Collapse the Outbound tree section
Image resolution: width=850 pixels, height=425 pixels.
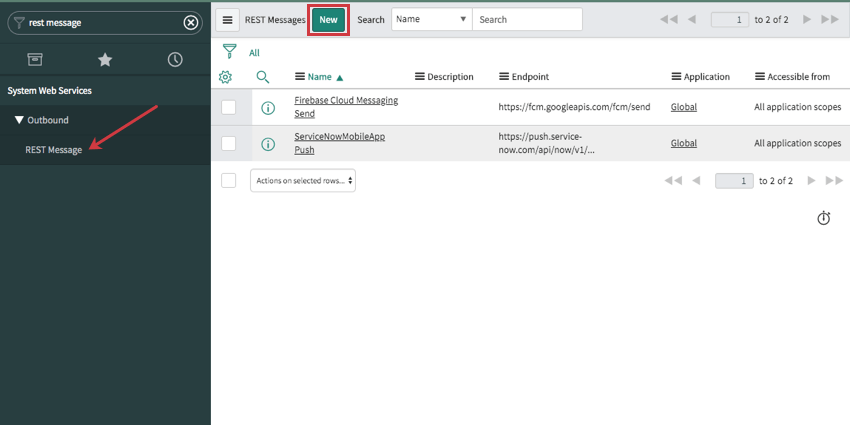point(19,120)
